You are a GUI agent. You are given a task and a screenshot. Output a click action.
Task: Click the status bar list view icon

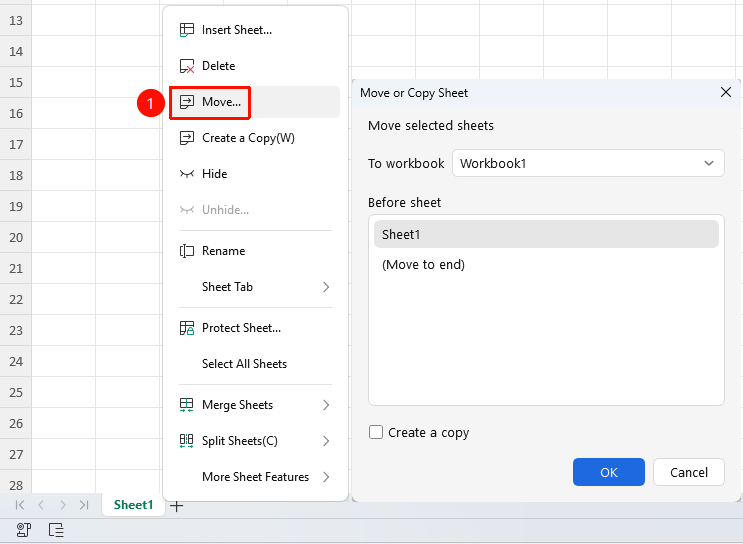pyautogui.click(x=56, y=530)
